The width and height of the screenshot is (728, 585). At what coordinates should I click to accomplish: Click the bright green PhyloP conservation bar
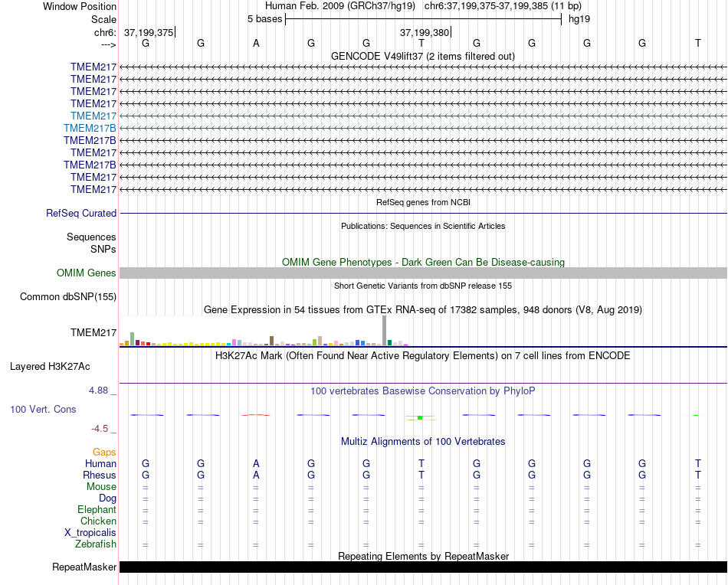(420, 417)
